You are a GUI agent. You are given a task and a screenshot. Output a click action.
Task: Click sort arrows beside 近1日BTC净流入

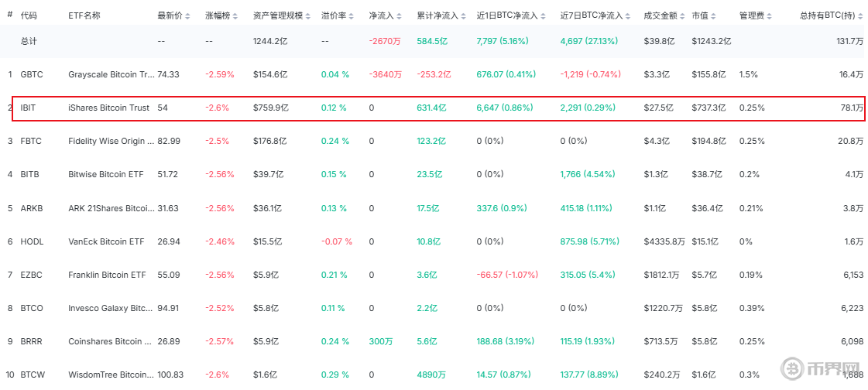pos(544,15)
